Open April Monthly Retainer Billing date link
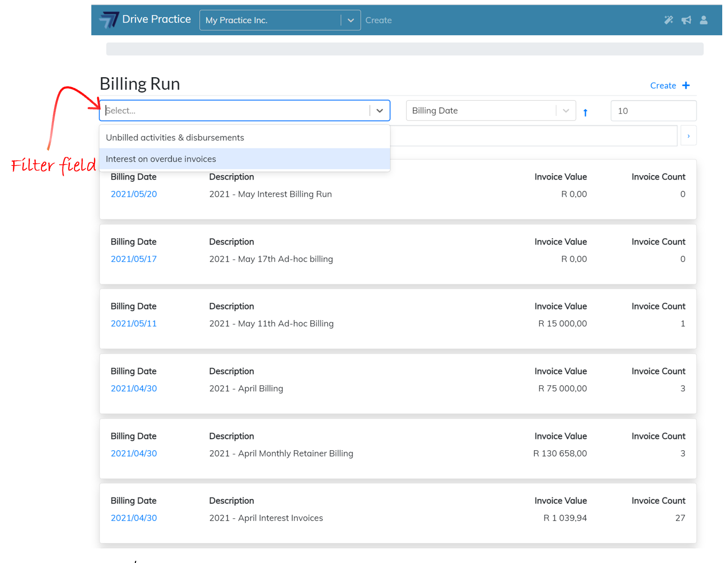This screenshot has height=563, width=728. 134,453
